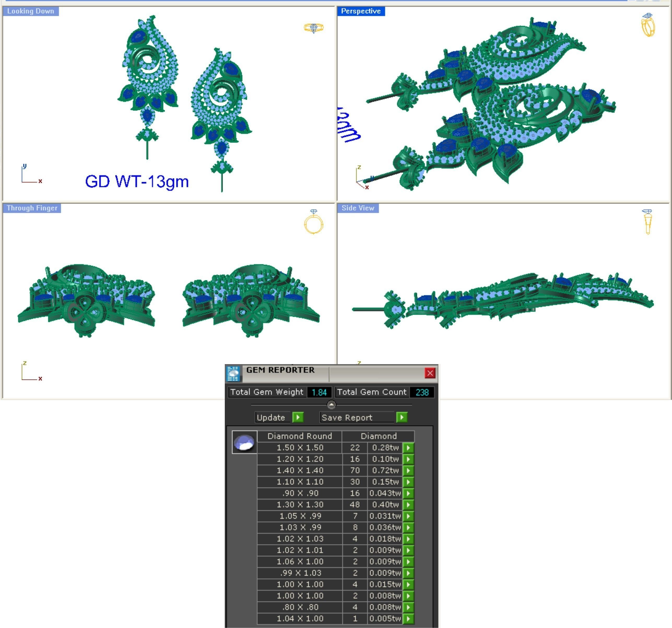Image resolution: width=672 pixels, height=628 pixels.
Task: Activate the Looking Down viewport label
Action: [31, 11]
